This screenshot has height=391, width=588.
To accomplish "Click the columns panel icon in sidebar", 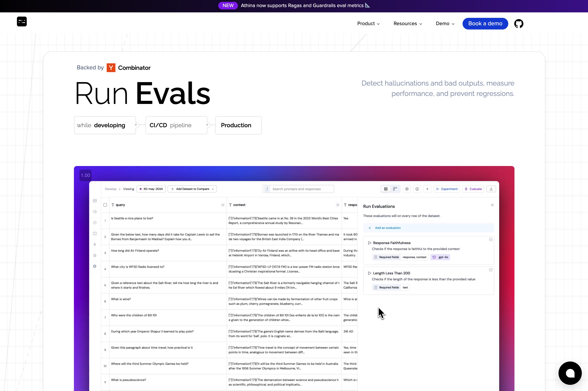I will click(x=95, y=233).
